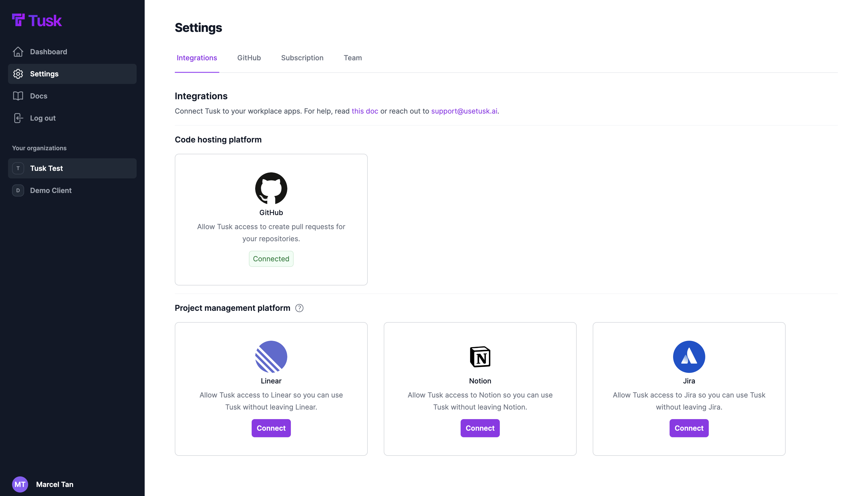The width and height of the screenshot is (868, 496).
Task: Click the GitHub octocat logo
Action: coord(271,188)
